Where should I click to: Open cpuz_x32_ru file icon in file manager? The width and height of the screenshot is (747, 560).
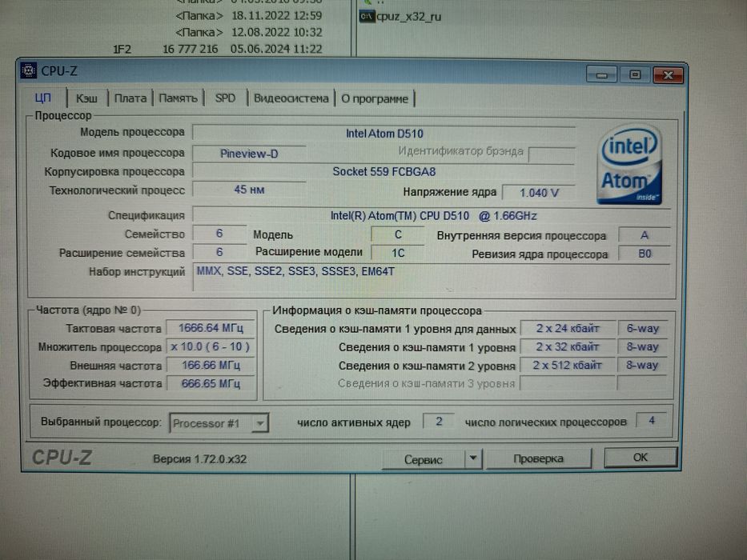pos(367,16)
